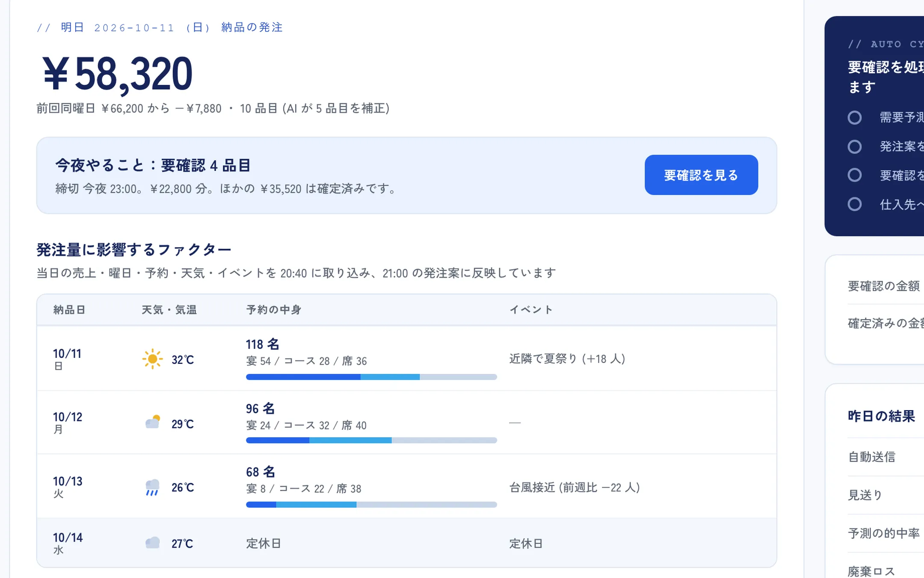924x578 pixels.
Task: Select the 仕入先 step circle
Action: 854,204
